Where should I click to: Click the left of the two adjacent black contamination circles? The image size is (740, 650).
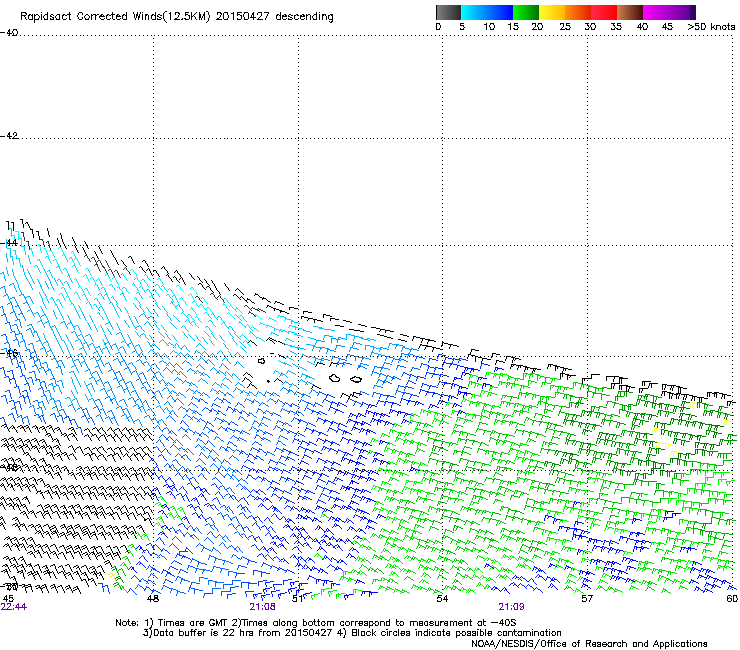pos(335,378)
